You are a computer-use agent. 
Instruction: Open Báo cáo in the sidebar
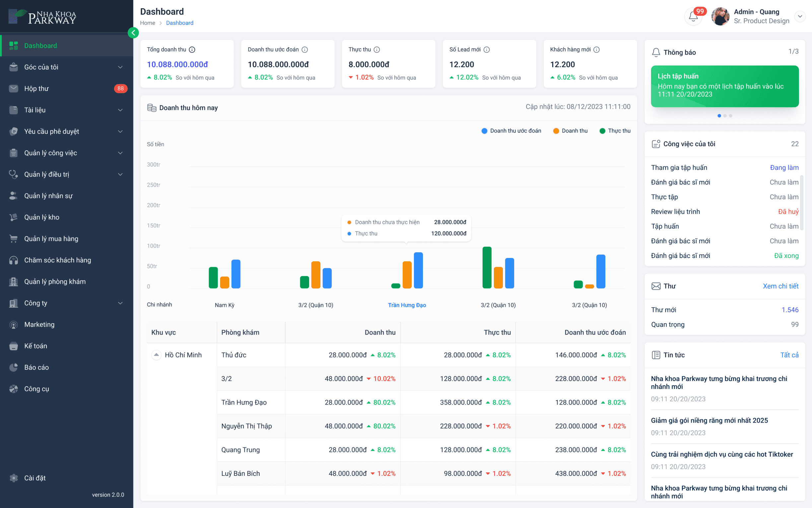point(36,367)
